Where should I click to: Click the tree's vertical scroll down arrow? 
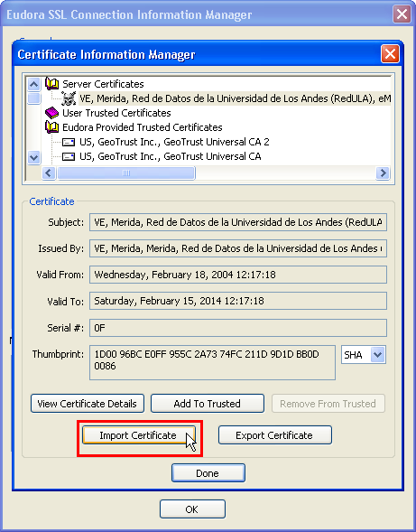34,157
